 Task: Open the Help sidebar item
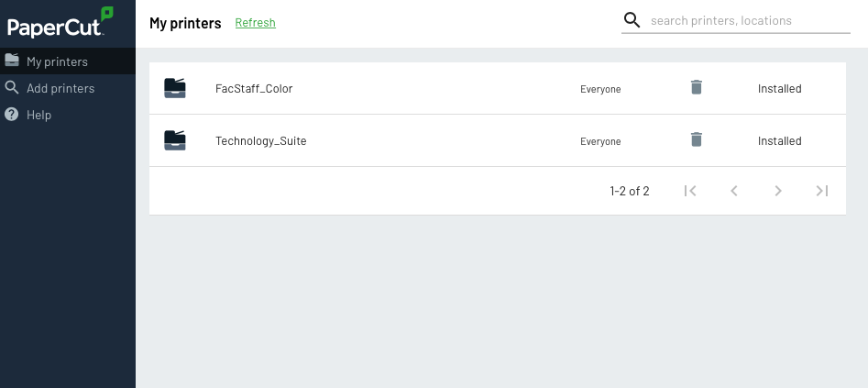pos(38,115)
